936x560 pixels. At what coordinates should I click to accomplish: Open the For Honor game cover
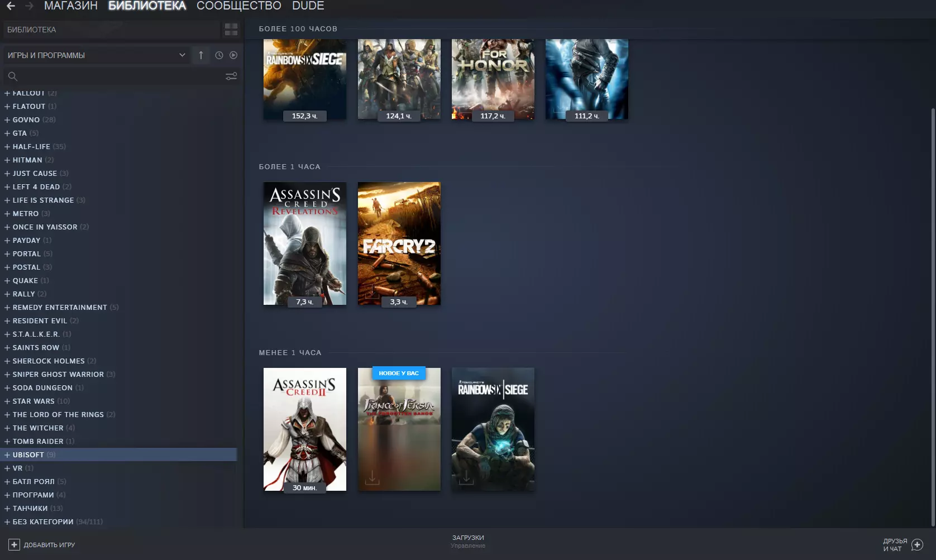(493, 79)
